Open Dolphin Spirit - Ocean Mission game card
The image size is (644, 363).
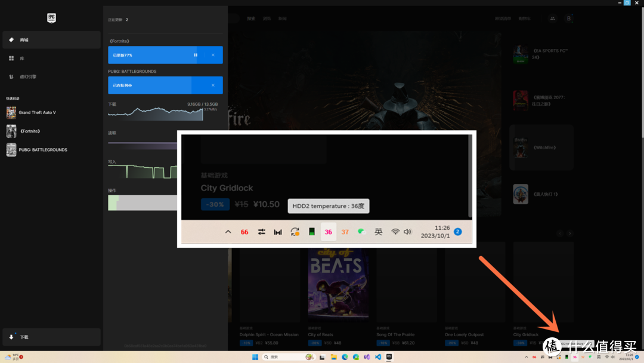270,294
